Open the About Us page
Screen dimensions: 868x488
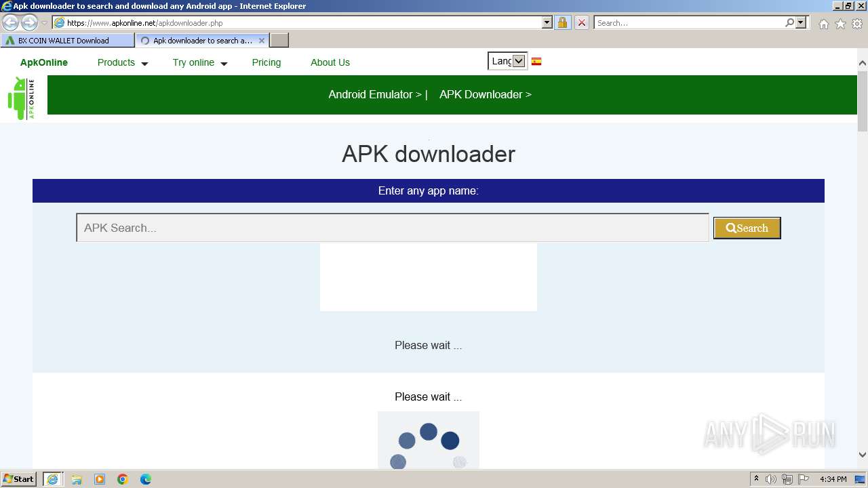330,62
